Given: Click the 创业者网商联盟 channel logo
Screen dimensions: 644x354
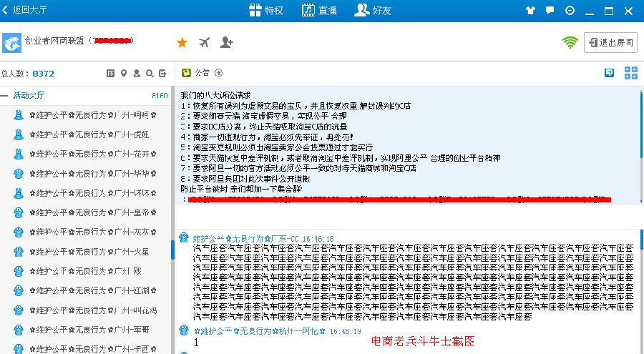Looking at the screenshot, I should tap(11, 43).
